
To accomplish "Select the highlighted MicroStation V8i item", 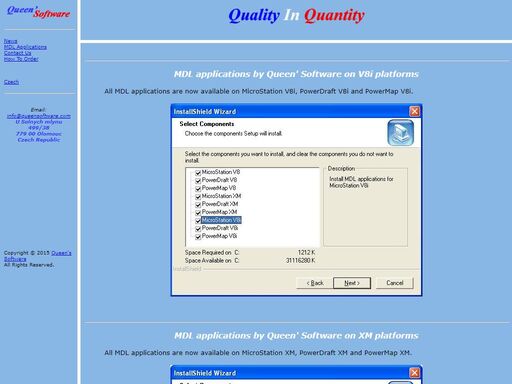I will click(221, 220).
